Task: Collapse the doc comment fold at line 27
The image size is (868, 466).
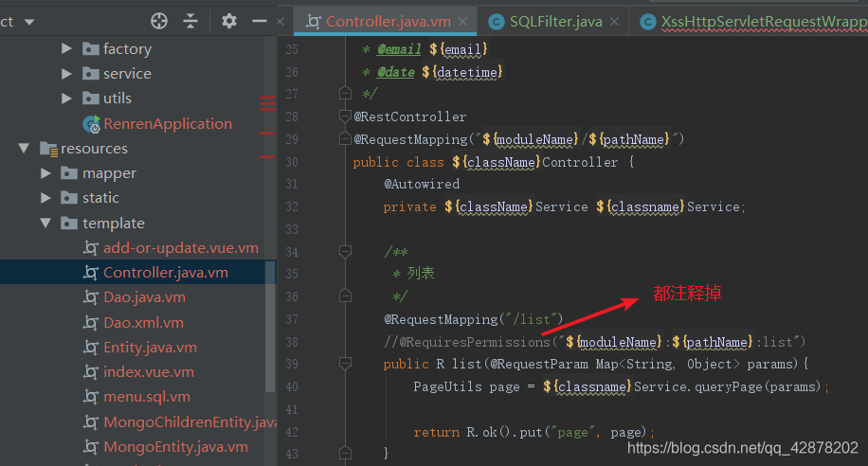Action: (x=346, y=93)
